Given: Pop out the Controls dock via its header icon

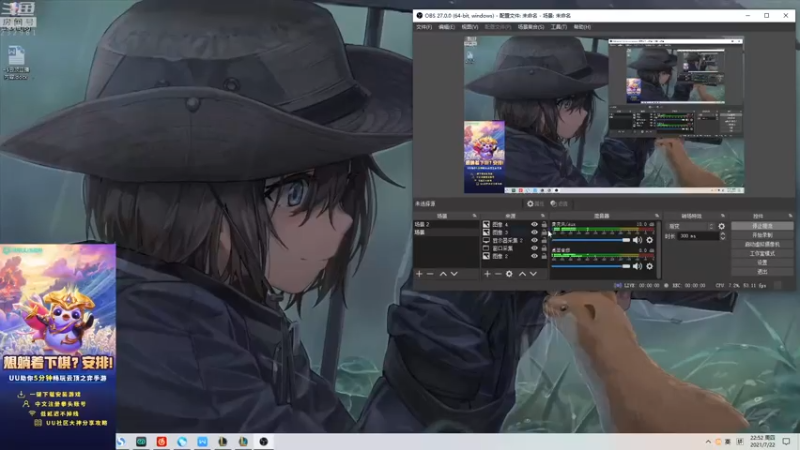Looking at the screenshot, I should (790, 216).
